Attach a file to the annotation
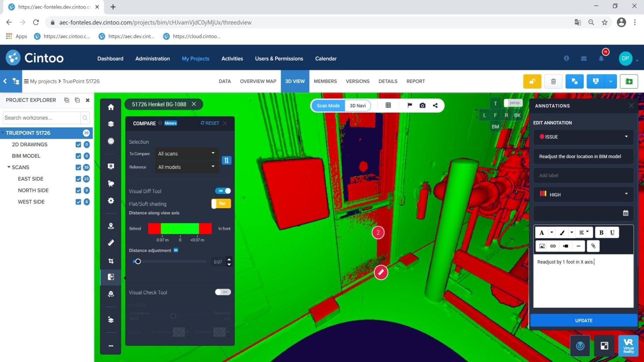 click(593, 246)
